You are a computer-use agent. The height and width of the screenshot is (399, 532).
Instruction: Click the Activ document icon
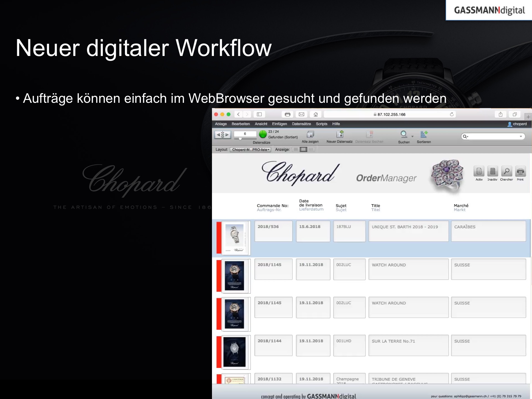[479, 172]
